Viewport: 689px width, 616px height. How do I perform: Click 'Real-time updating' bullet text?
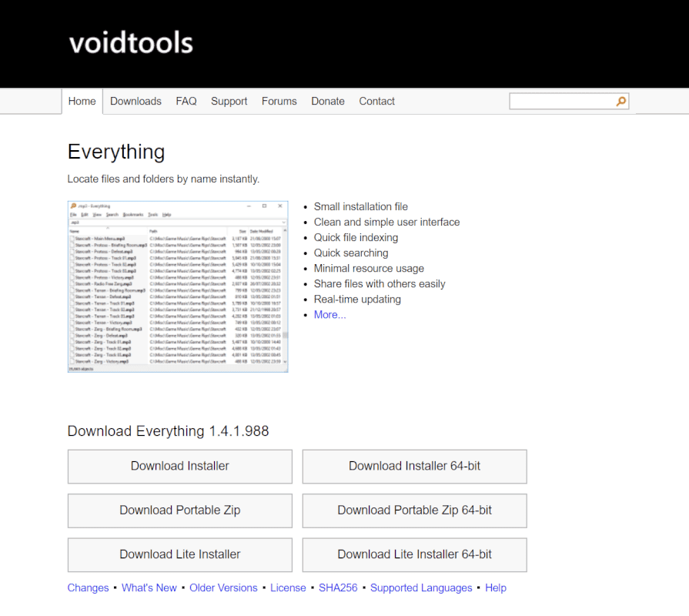point(357,300)
